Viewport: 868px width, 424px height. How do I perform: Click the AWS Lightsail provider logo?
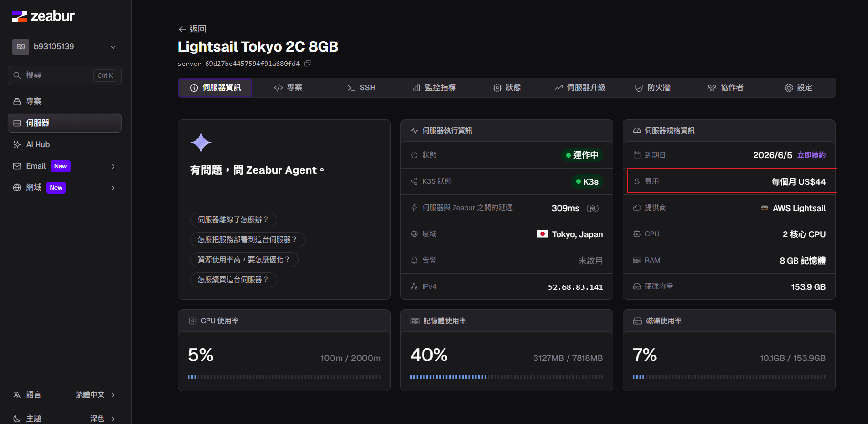click(x=765, y=208)
